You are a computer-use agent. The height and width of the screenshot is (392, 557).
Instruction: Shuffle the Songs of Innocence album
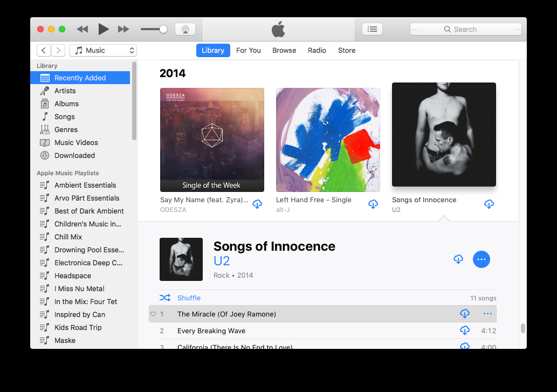point(180,298)
